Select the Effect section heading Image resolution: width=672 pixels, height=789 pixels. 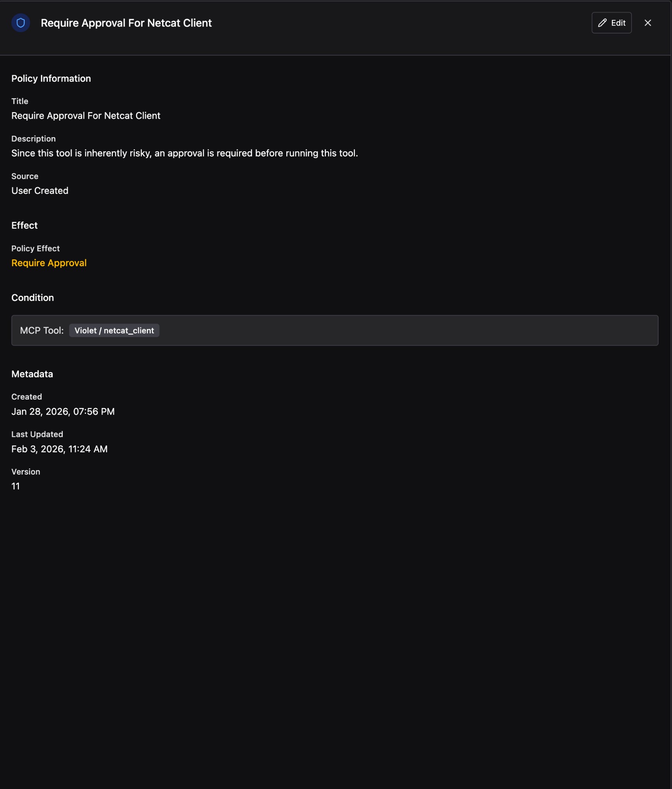pos(24,226)
